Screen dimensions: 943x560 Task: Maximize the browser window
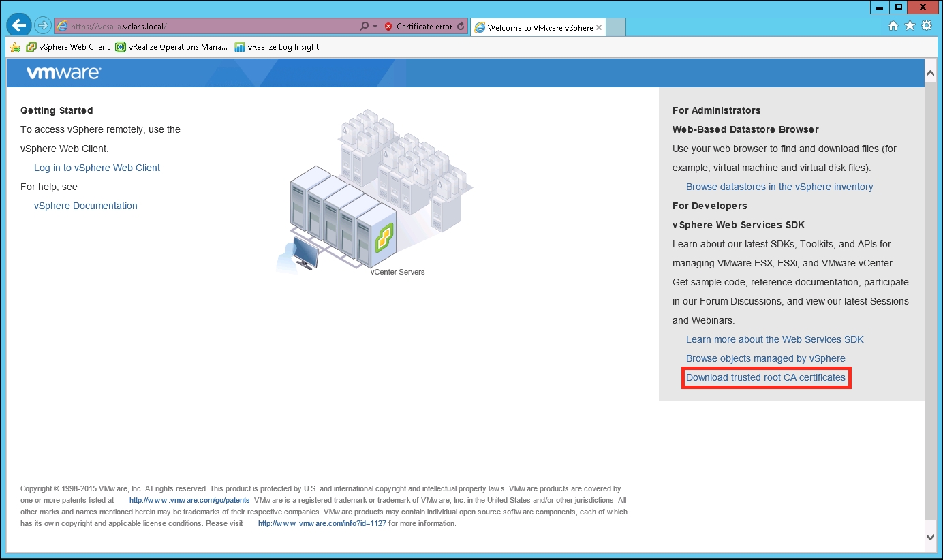pos(899,7)
